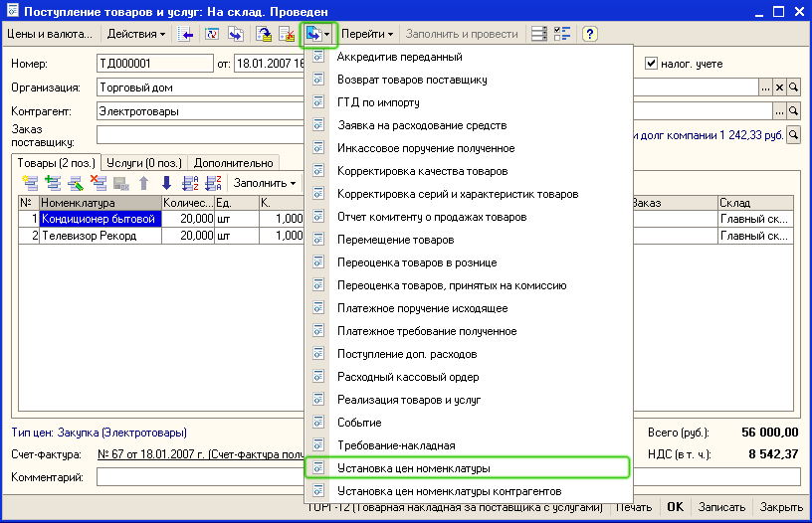Select 'Установка цен номенклатуры контрагентов' item
This screenshot has width=812, height=523.
coord(468,491)
